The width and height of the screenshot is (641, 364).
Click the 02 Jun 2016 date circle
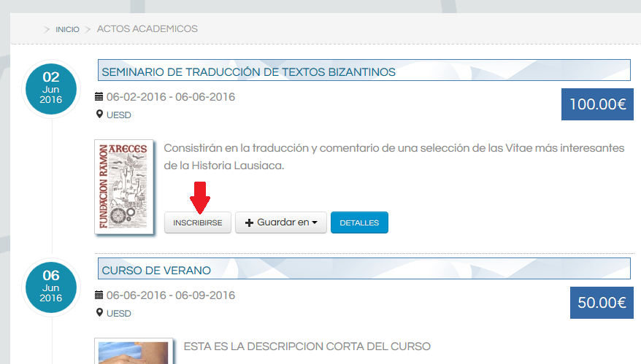(x=51, y=89)
